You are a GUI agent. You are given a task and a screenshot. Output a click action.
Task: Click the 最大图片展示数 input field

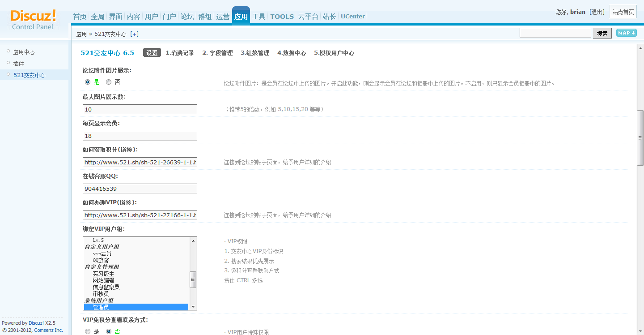pyautogui.click(x=140, y=109)
